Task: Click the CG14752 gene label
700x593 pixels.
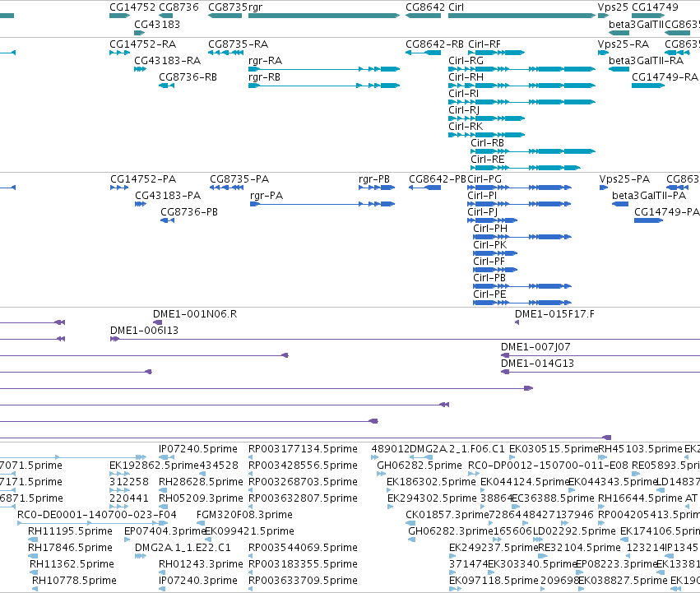Action: pyautogui.click(x=132, y=7)
